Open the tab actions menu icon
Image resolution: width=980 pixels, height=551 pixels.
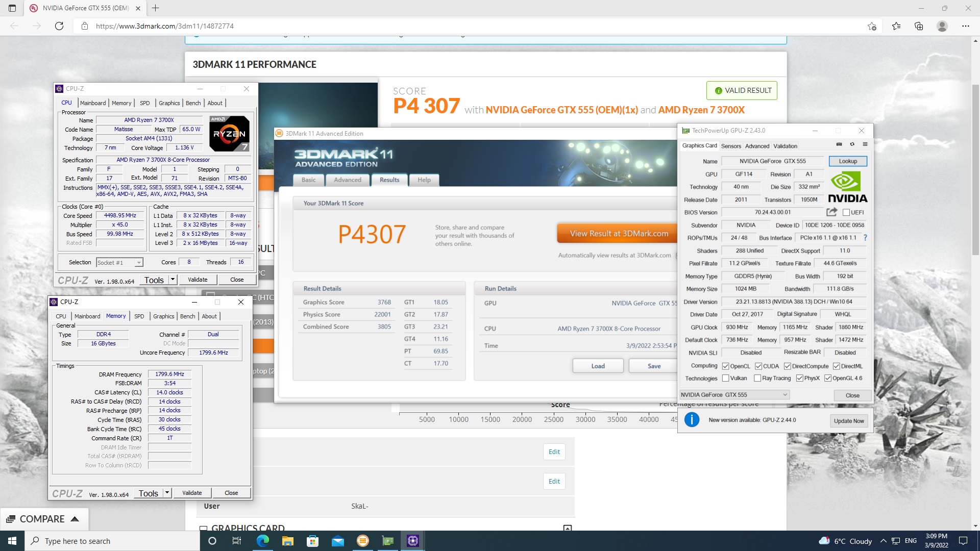point(12,8)
